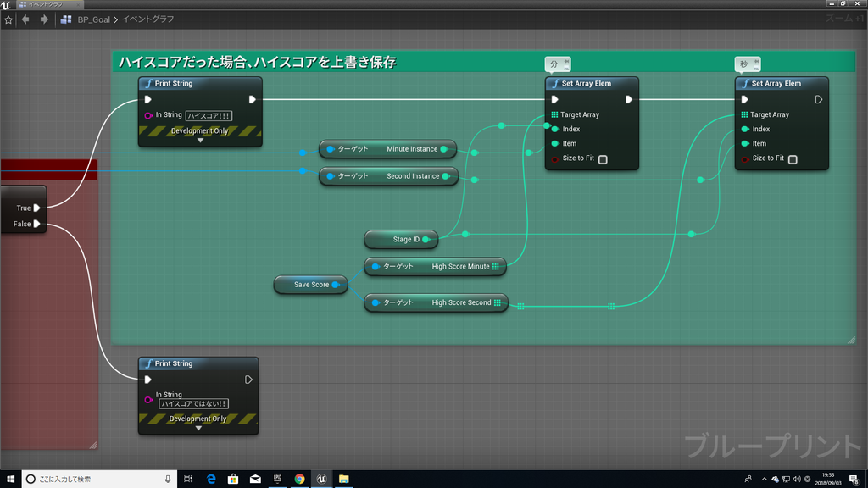Click the star favorites icon in the graph toolbar
This screenshot has width=868, height=488.
[x=8, y=19]
